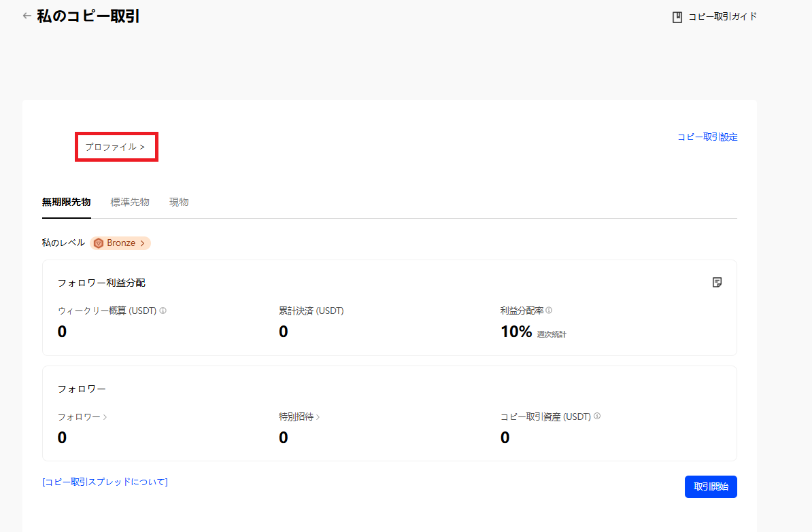The image size is (812, 532).
Task: Click the 私のコピー取引 page title
Action: [88, 16]
